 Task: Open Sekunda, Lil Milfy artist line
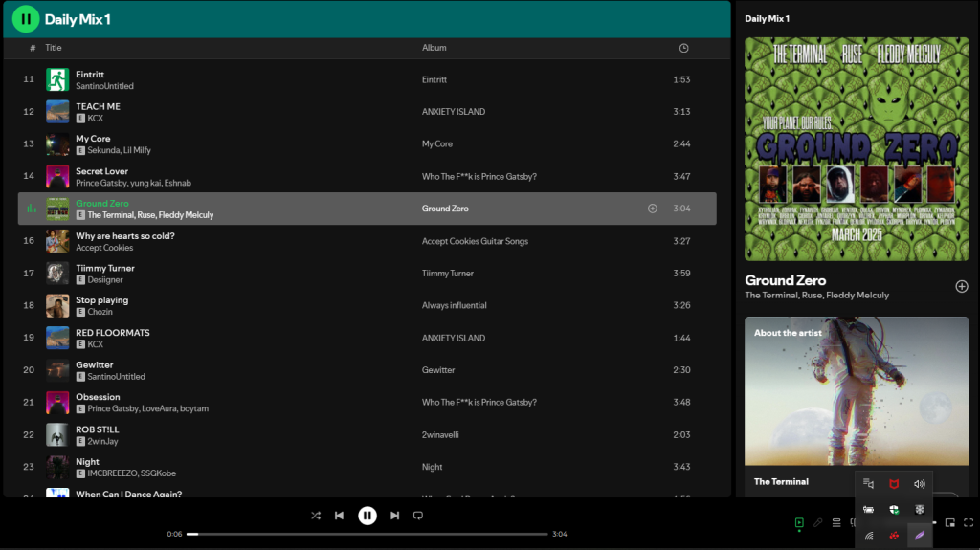coord(119,150)
